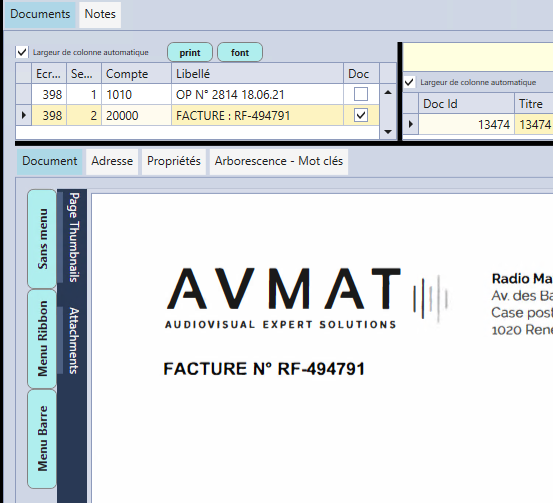The width and height of the screenshot is (553, 503).
Task: Click the Menu Barre button
Action: [x=42, y=439]
